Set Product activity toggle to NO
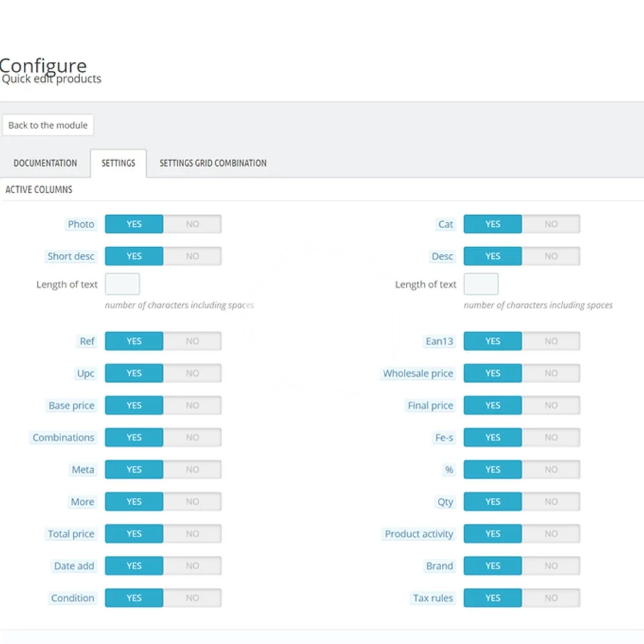Viewport: 644px width, 644px height. click(x=551, y=534)
